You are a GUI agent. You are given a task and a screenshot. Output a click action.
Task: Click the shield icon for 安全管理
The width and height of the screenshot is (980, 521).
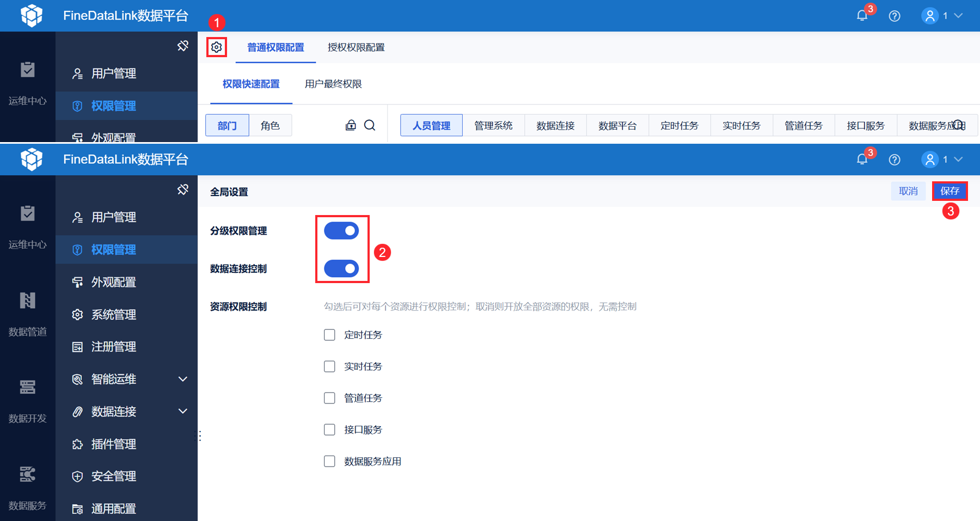pos(77,476)
